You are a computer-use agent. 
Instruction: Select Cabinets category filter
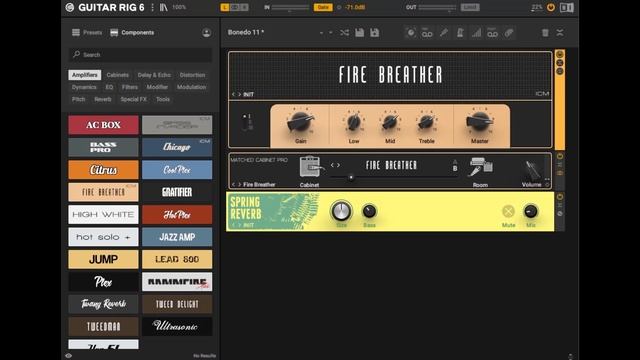coord(118,75)
